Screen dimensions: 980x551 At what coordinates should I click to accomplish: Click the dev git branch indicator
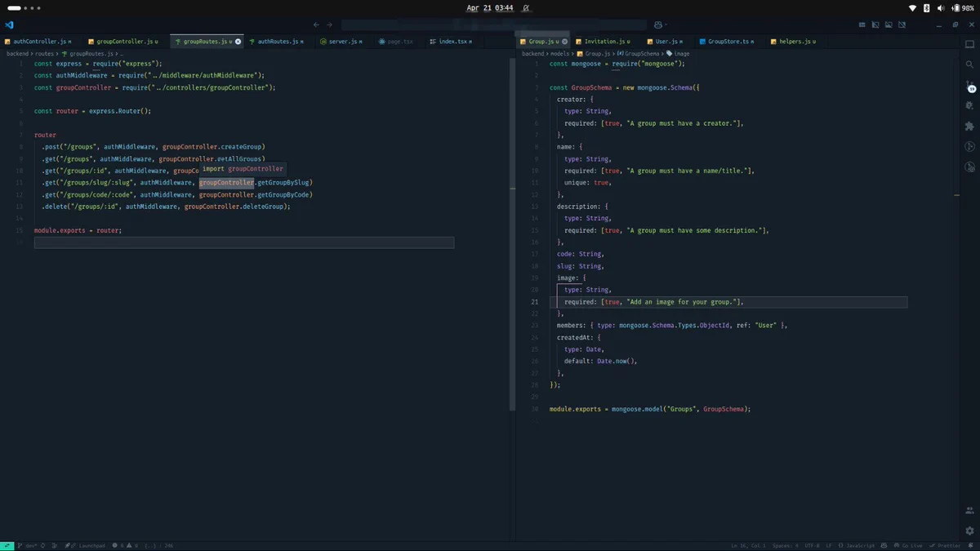pyautogui.click(x=29, y=545)
